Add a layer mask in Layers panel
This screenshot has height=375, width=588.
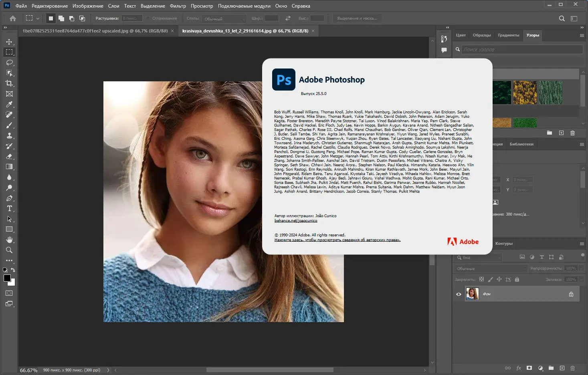pyautogui.click(x=529, y=368)
